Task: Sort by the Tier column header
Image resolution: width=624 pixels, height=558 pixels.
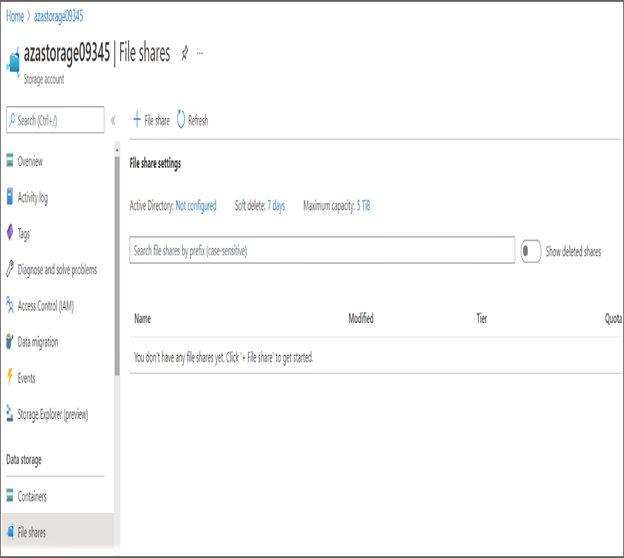Action: 482,318
